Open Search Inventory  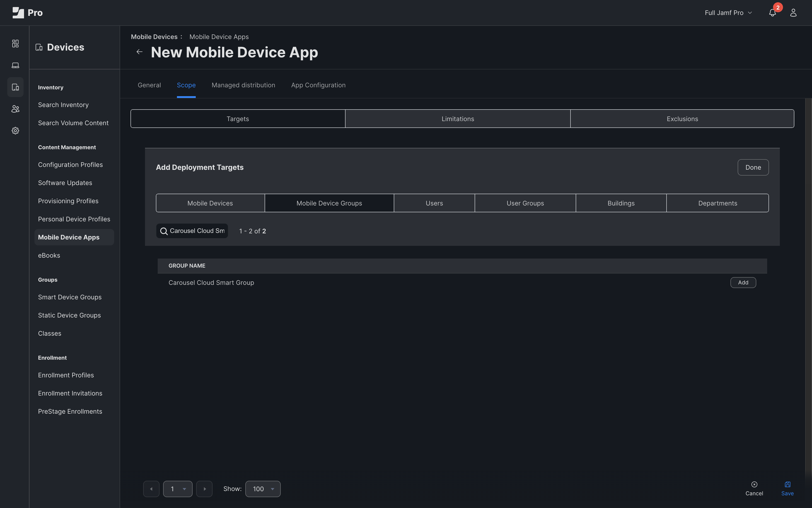[63, 105]
